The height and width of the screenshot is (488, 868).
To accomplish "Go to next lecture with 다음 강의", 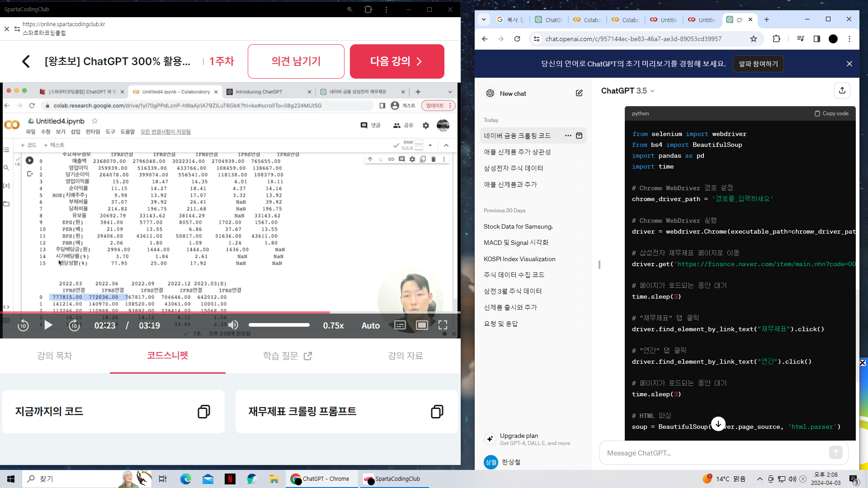I will (x=397, y=61).
